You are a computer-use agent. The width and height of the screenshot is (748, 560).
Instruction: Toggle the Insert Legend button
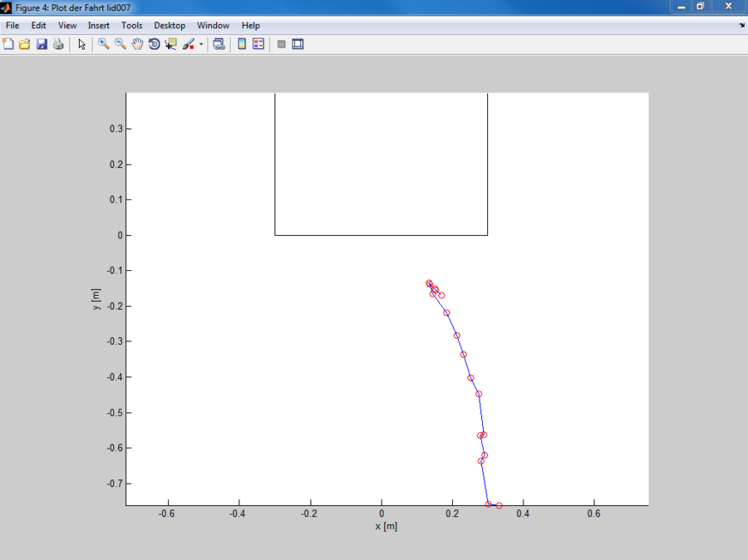pos(258,44)
